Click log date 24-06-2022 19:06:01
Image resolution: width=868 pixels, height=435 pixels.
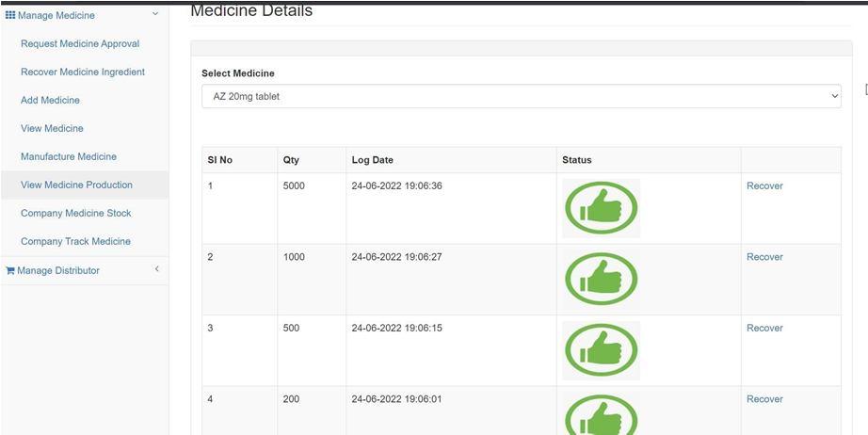[x=396, y=399]
